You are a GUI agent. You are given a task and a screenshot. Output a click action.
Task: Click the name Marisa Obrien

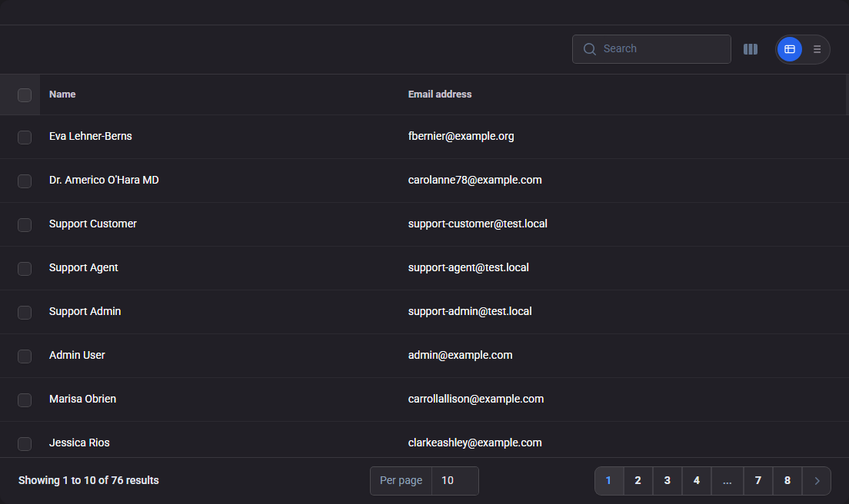pos(82,399)
